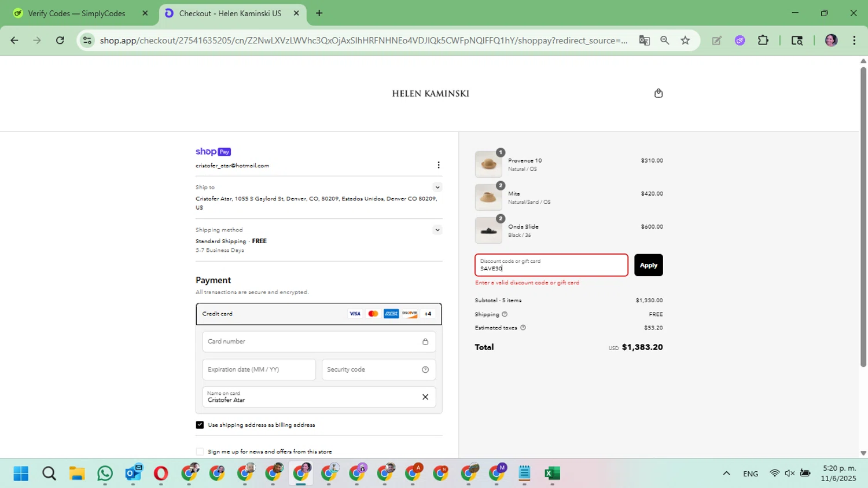Open the side panel search icon
The width and height of the screenshot is (868, 488).
tap(797, 40)
